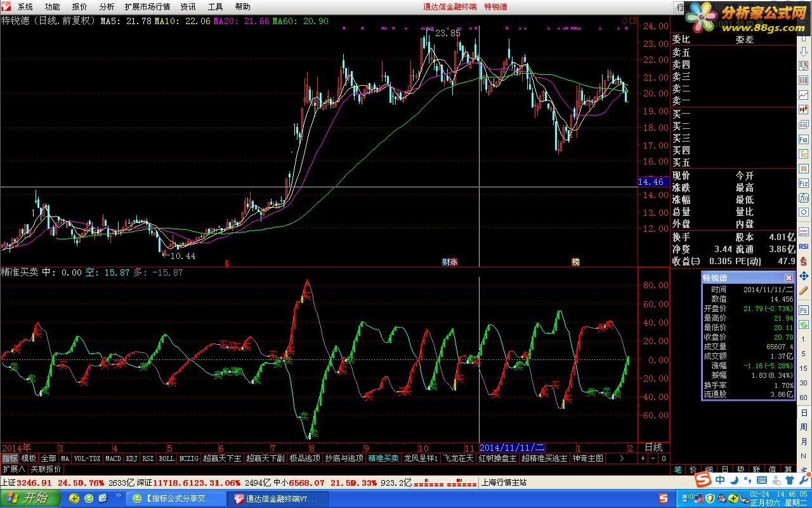The image size is (812, 508).
Task: Click the F10 info icon in right sidebar
Action: click(803, 139)
